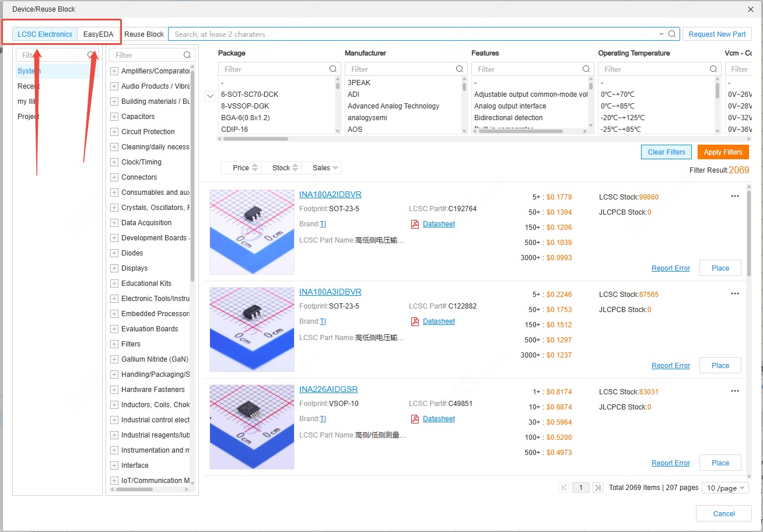Screen dimensions: 763x532
Task: Open the search history dropdown arrow
Action: click(x=661, y=34)
